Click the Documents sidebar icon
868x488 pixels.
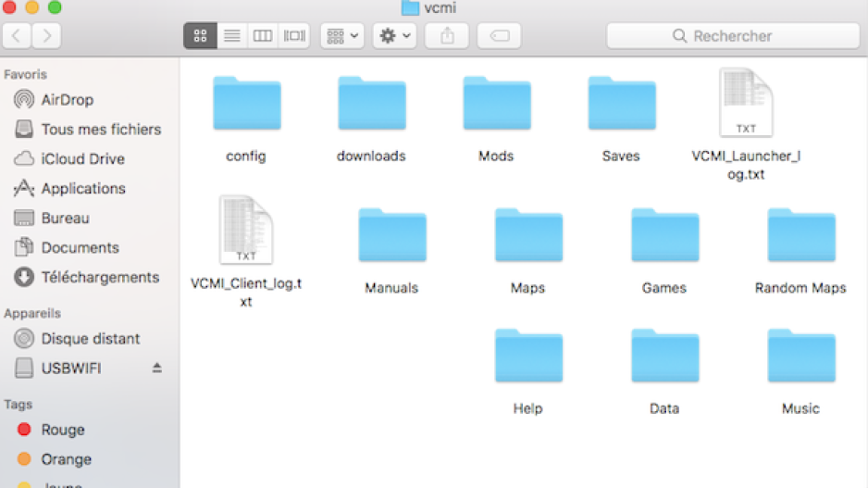tap(24, 247)
